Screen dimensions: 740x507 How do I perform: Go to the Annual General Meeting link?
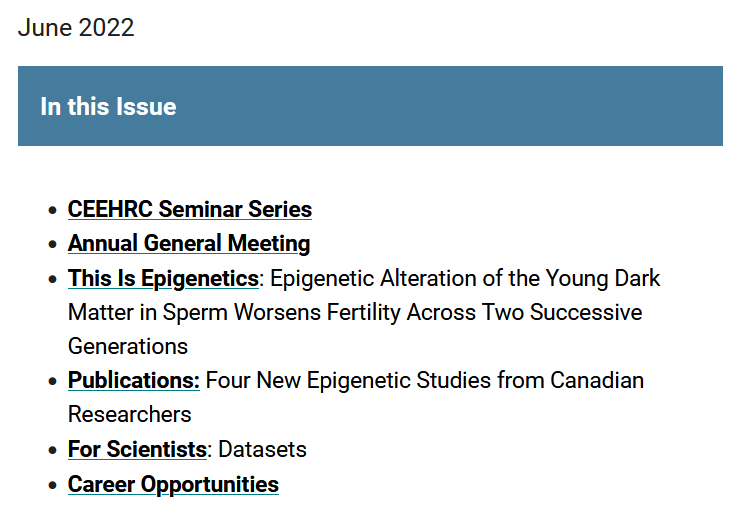click(189, 244)
